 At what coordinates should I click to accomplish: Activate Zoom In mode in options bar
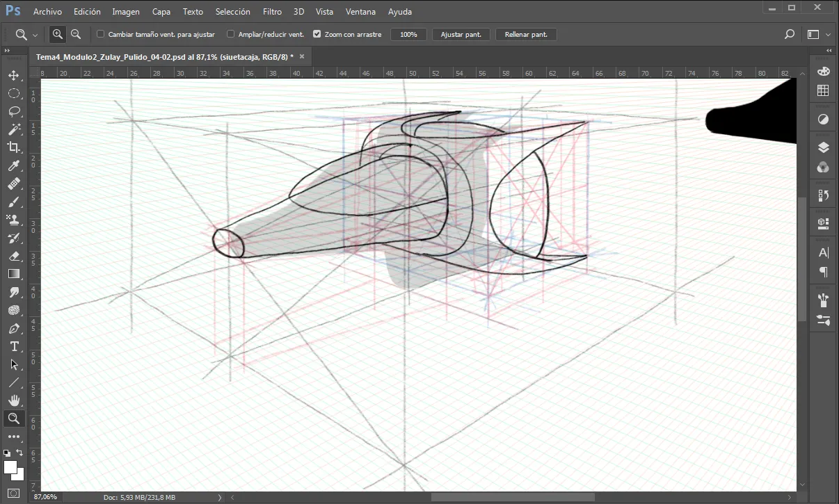[57, 34]
